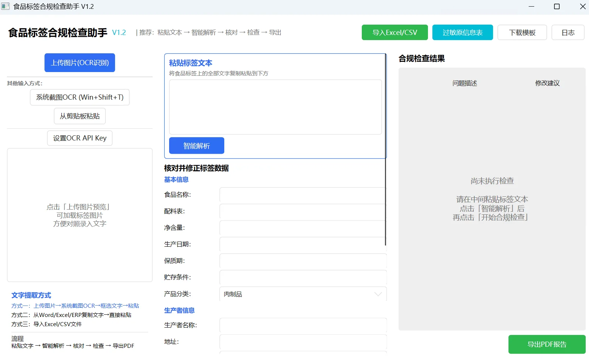
Task: Click the 基本信息 section heading
Action: pos(176,179)
